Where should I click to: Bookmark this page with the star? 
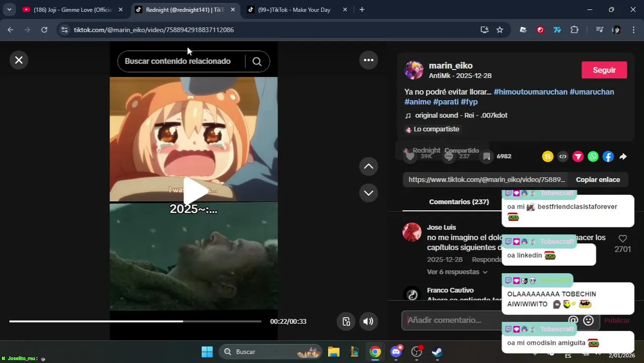click(499, 30)
